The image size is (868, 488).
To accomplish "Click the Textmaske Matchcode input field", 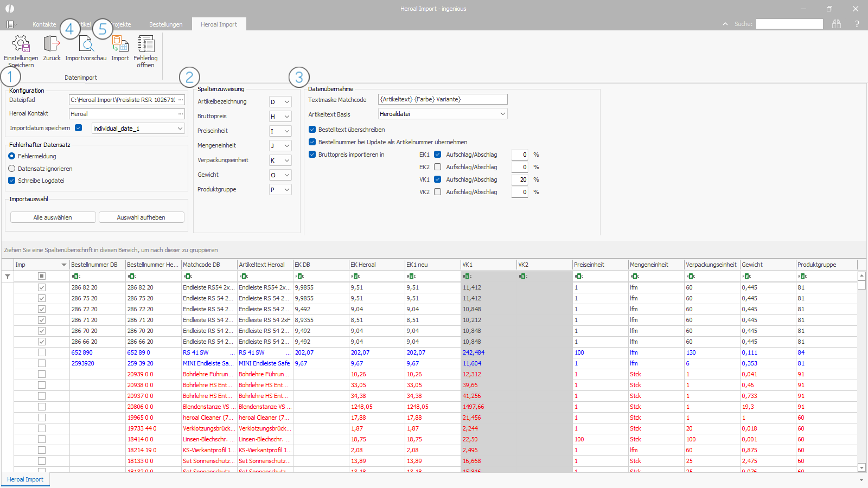I will 443,99.
